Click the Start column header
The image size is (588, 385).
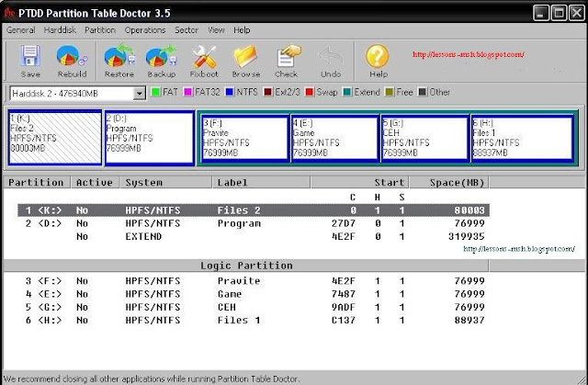(359, 182)
